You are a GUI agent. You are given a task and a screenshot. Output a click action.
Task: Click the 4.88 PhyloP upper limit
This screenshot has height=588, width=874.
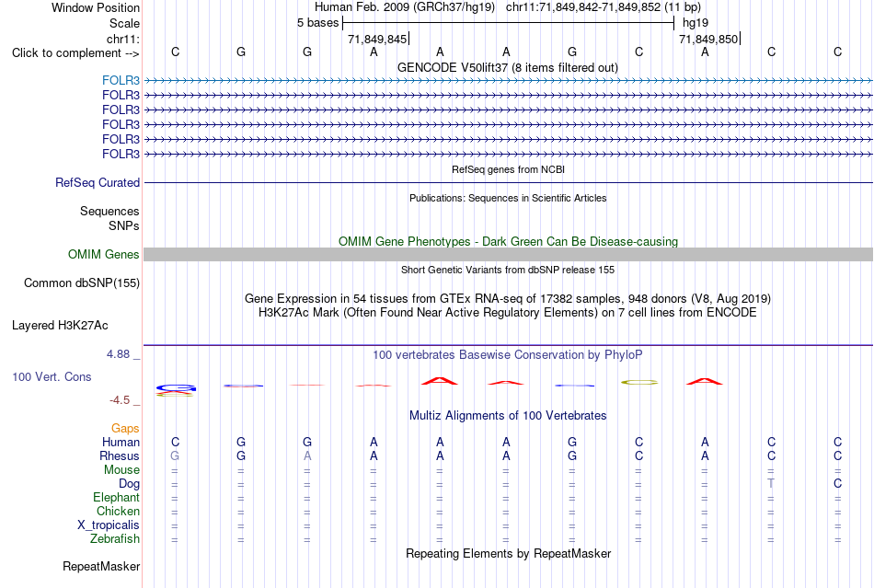coord(118,354)
